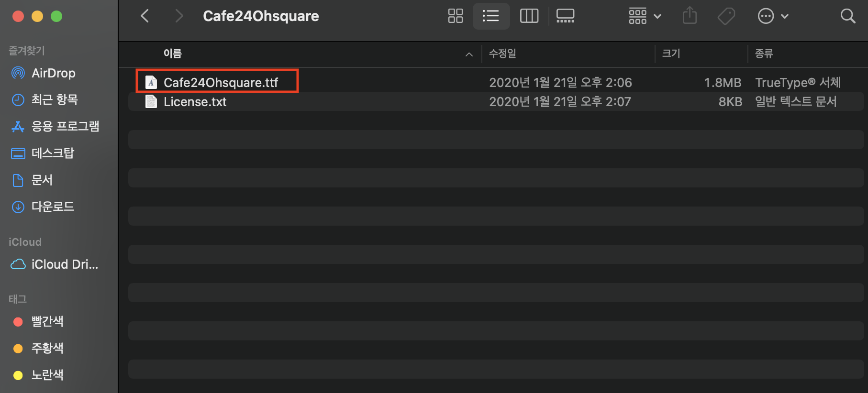Filter by the 노란색 tag
The height and width of the screenshot is (393, 868).
click(x=47, y=375)
